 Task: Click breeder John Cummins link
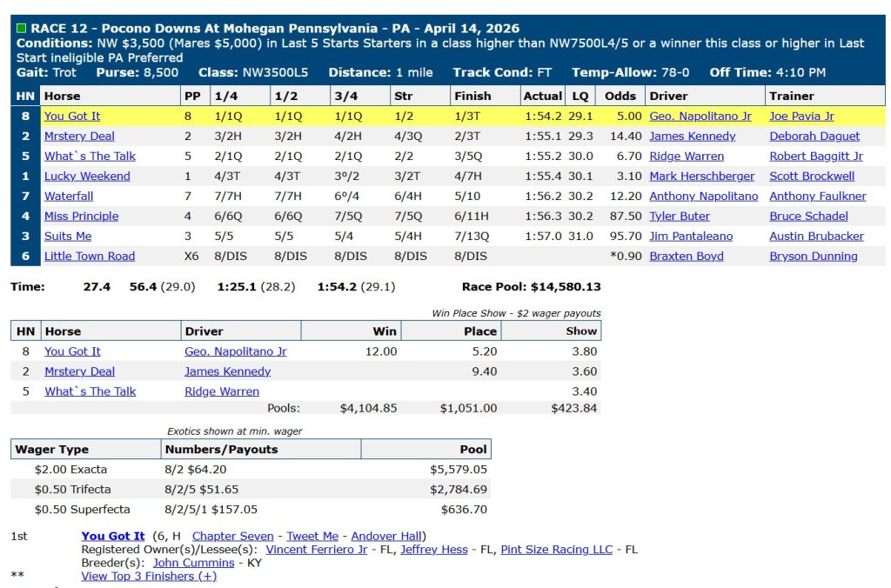(193, 562)
